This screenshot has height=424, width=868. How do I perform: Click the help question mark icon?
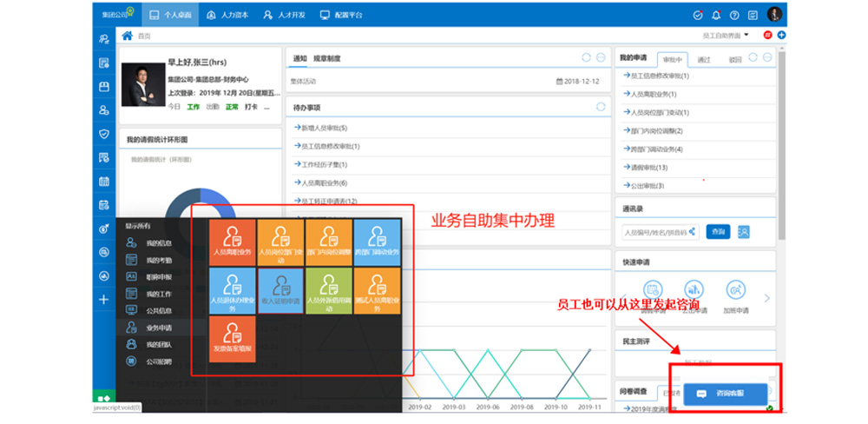point(734,15)
